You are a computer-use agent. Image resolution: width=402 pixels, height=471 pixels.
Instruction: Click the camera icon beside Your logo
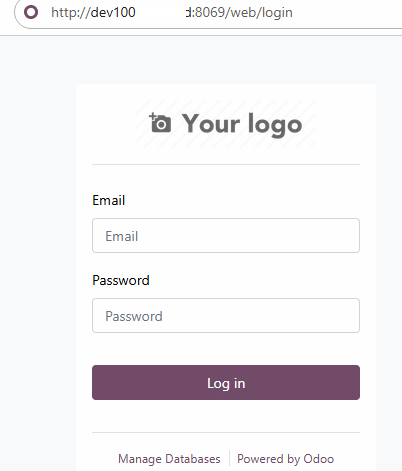pos(160,123)
